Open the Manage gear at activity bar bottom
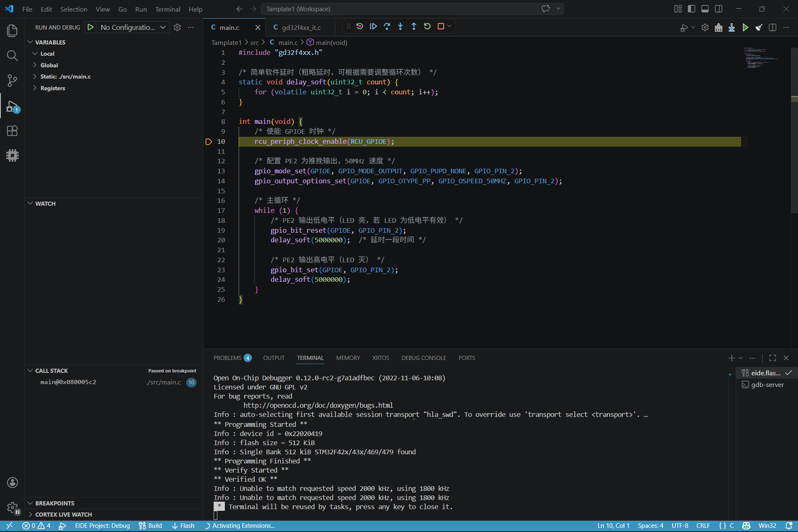Image resolution: width=798 pixels, height=532 pixels. (12, 507)
